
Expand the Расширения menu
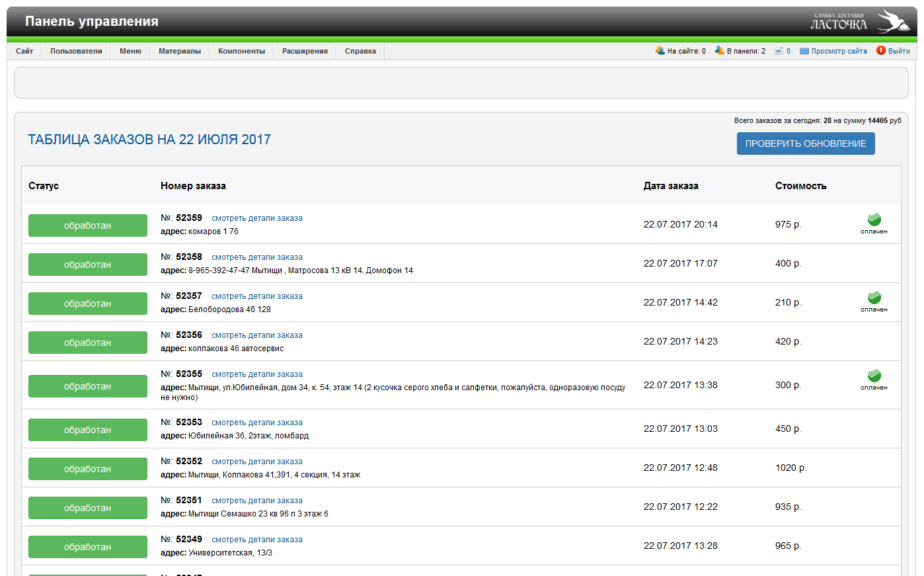click(x=305, y=51)
